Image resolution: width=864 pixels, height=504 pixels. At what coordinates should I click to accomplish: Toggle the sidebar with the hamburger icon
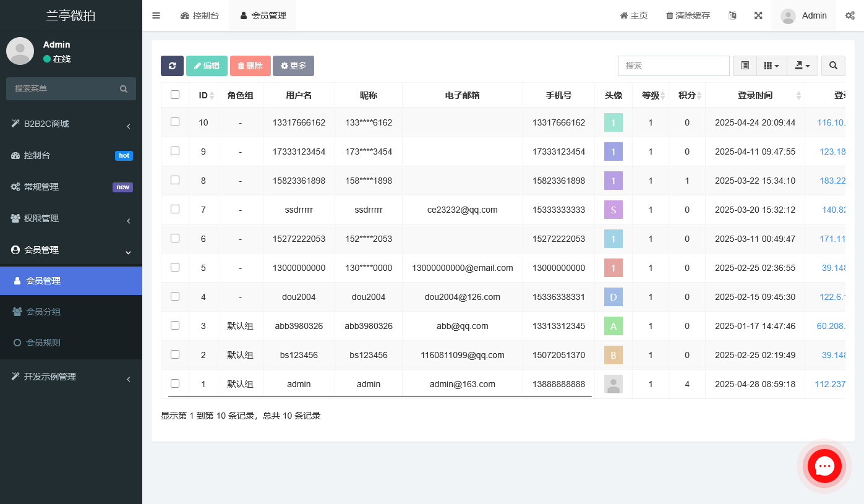click(156, 15)
